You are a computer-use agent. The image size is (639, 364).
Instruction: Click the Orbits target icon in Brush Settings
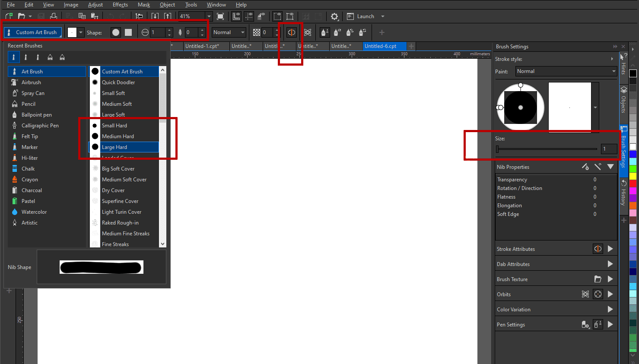(598, 294)
